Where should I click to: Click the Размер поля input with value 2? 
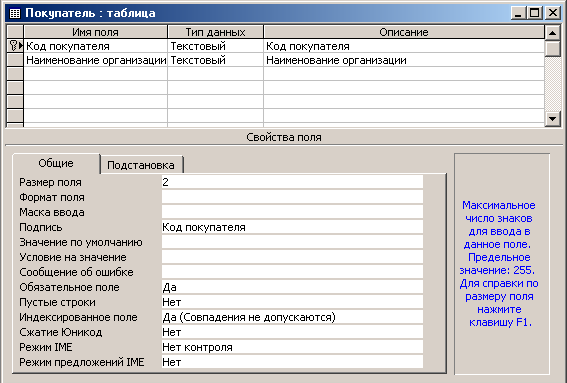[292, 182]
